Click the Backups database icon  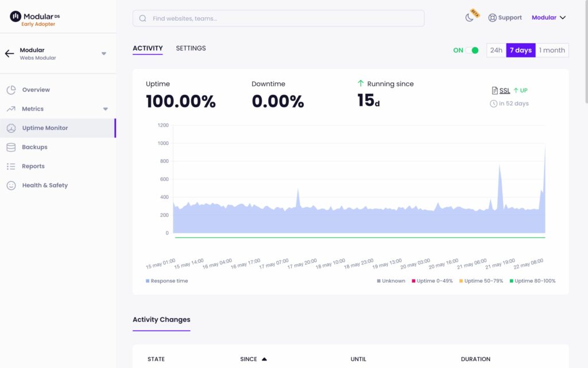11,147
